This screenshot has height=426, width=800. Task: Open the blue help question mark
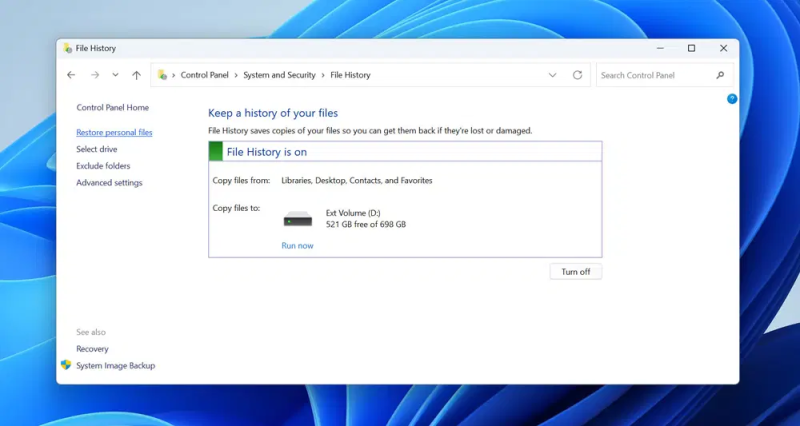click(x=732, y=99)
